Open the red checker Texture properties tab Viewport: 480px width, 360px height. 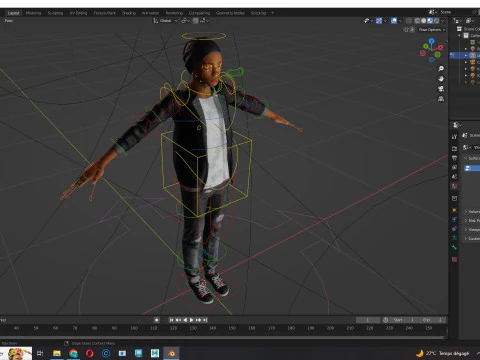click(454, 259)
